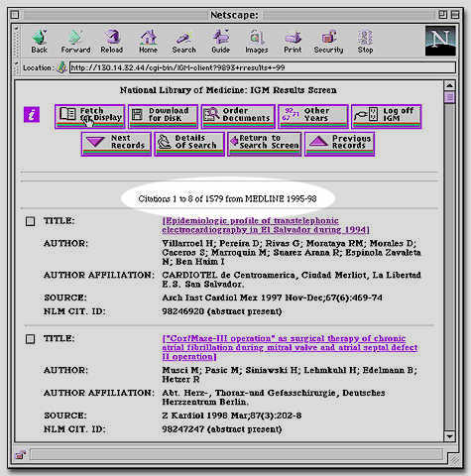471x476 pixels.
Task: Print the page via toolbar
Action: (293, 42)
